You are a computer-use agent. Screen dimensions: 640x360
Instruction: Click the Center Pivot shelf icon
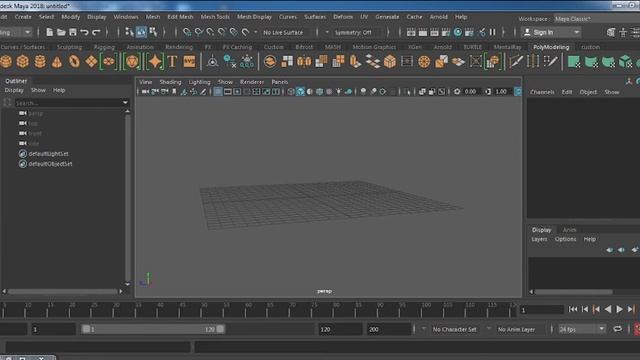click(212, 62)
